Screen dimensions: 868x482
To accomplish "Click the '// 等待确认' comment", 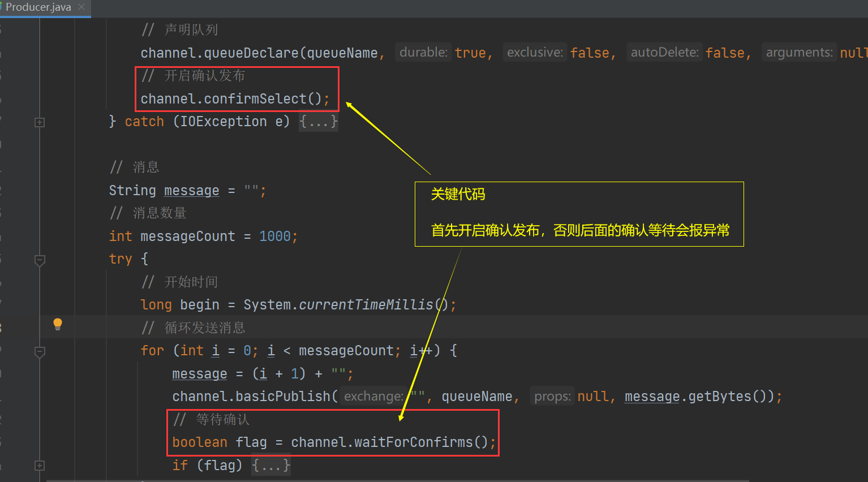I will pos(211,420).
